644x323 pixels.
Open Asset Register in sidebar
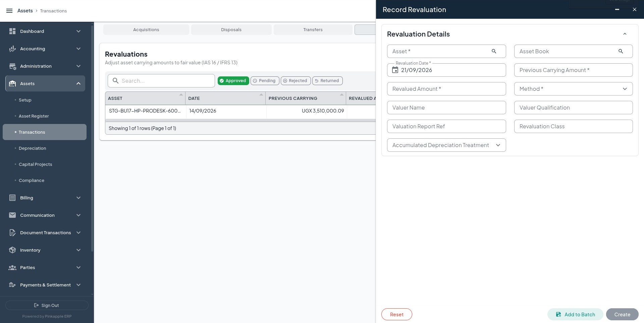coord(34,116)
